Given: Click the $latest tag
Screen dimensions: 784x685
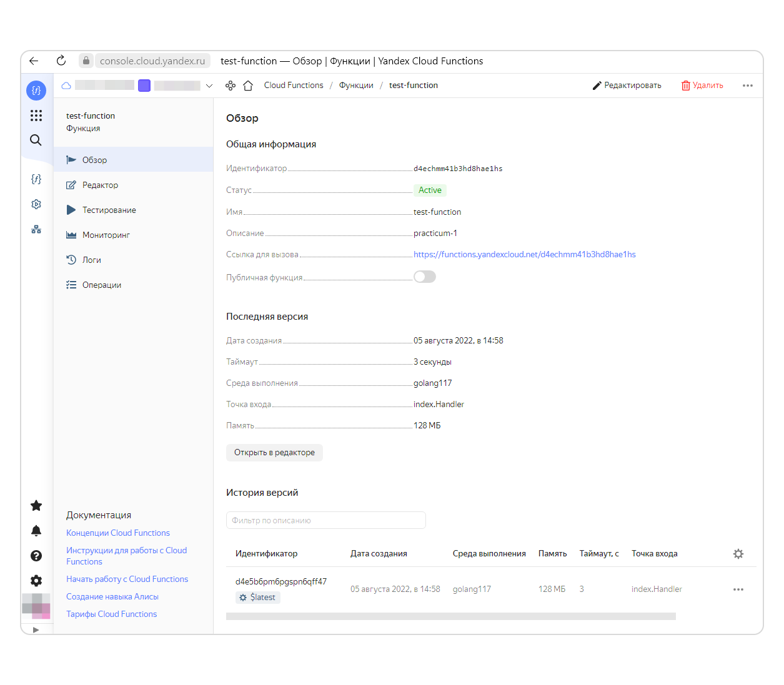Looking at the screenshot, I should coord(258,598).
